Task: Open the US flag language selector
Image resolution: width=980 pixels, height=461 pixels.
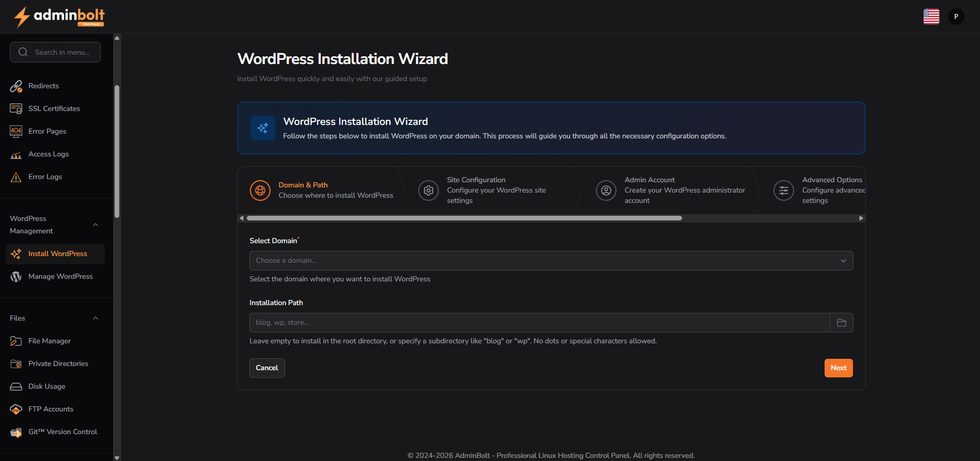Action: pos(931,17)
